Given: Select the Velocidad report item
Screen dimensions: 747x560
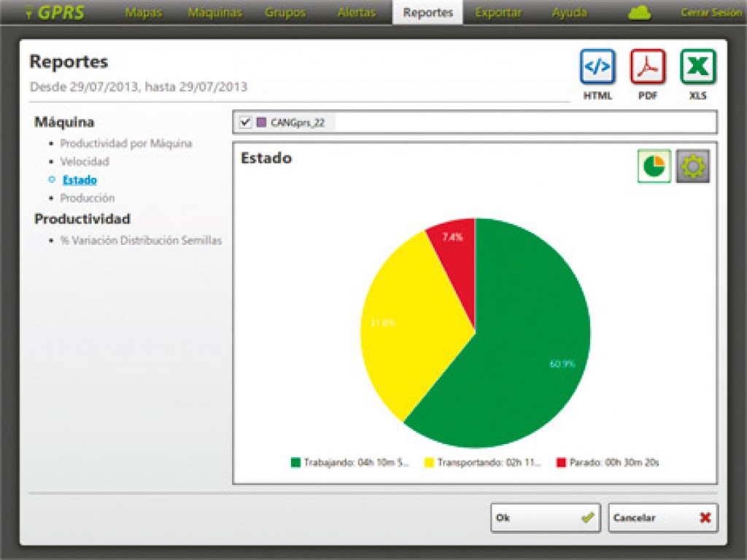Looking at the screenshot, I should coord(84,161).
